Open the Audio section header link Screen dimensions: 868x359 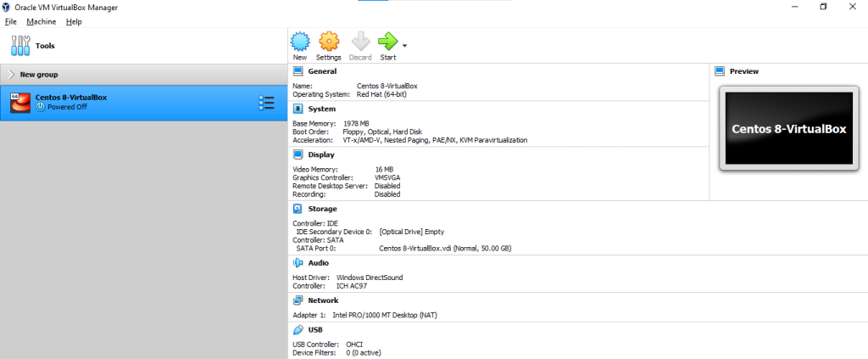(x=319, y=263)
